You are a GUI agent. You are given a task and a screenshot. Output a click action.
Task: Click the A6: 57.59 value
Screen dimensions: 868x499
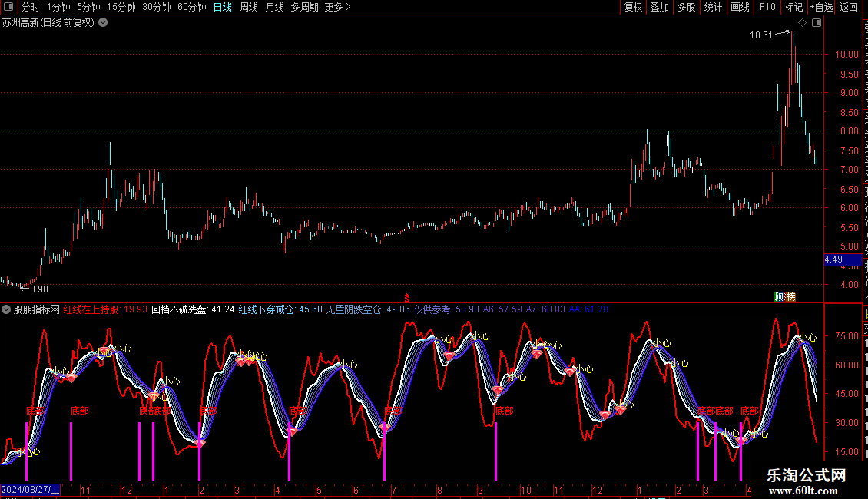tap(502, 310)
